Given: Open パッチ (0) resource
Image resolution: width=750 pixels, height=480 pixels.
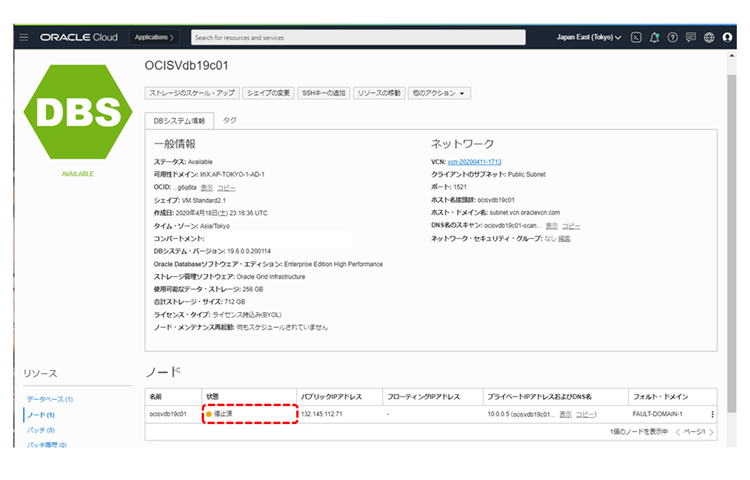Looking at the screenshot, I should (x=41, y=430).
